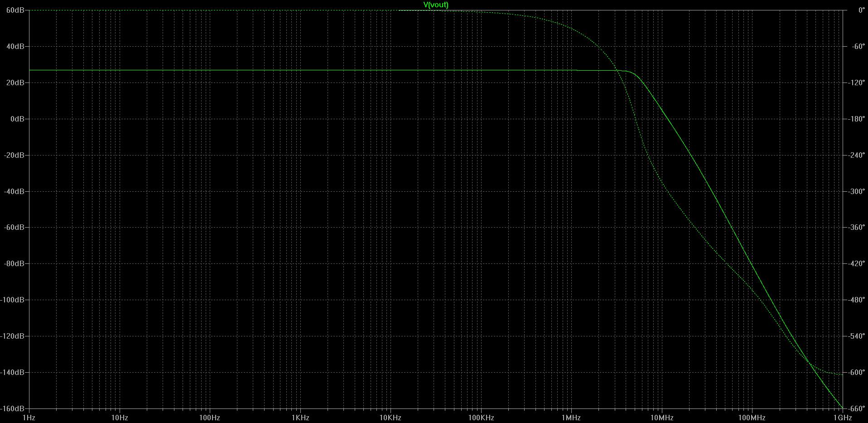Viewport: 868px width, 423px height.
Task: Click the -120° phase axis label
Action: [856, 83]
